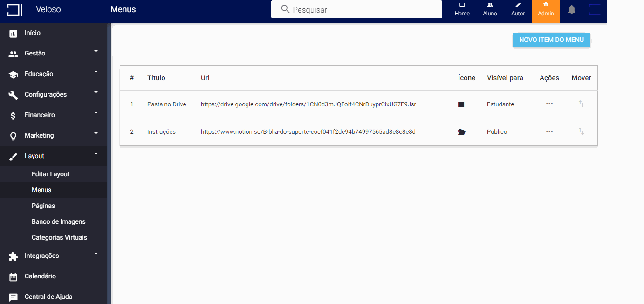
Task: Open actions menu for Instruções
Action: tap(549, 131)
